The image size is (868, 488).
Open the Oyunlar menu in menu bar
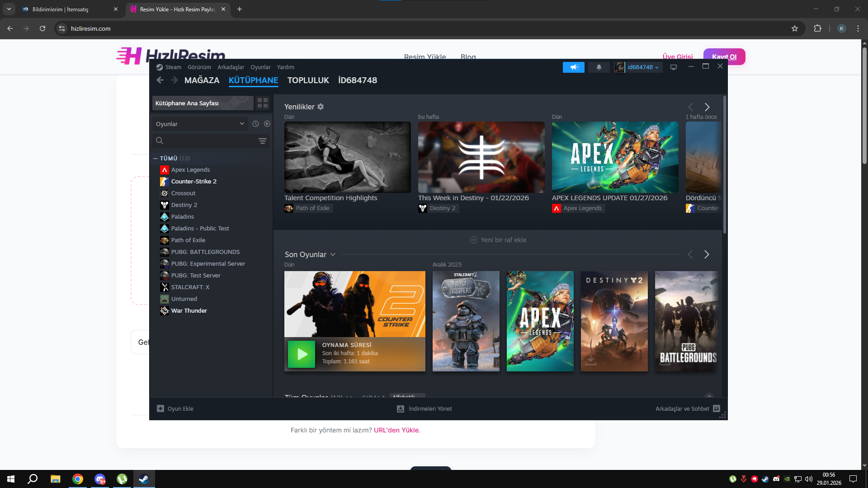261,67
